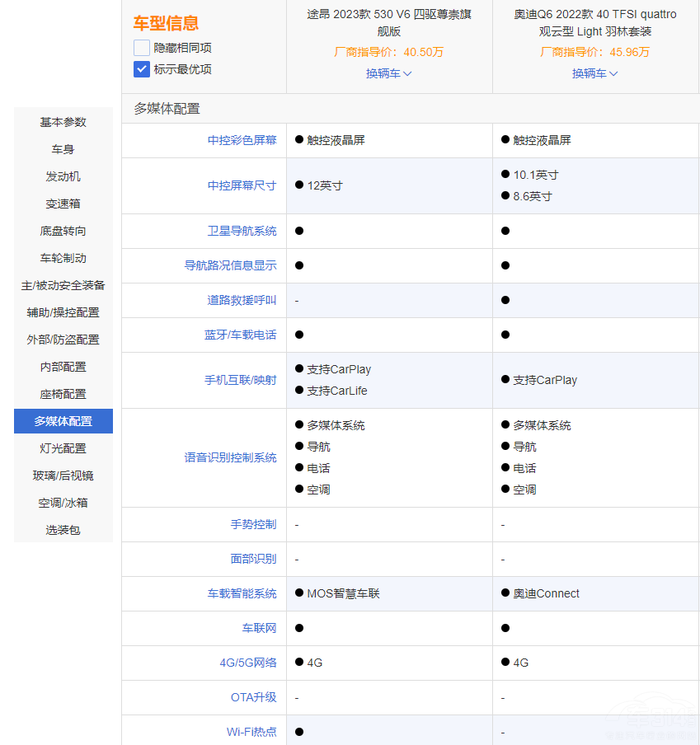Viewport: 700px width, 745px height.
Task: Click the 奥迪Q6 2022款 model title
Action: (595, 23)
